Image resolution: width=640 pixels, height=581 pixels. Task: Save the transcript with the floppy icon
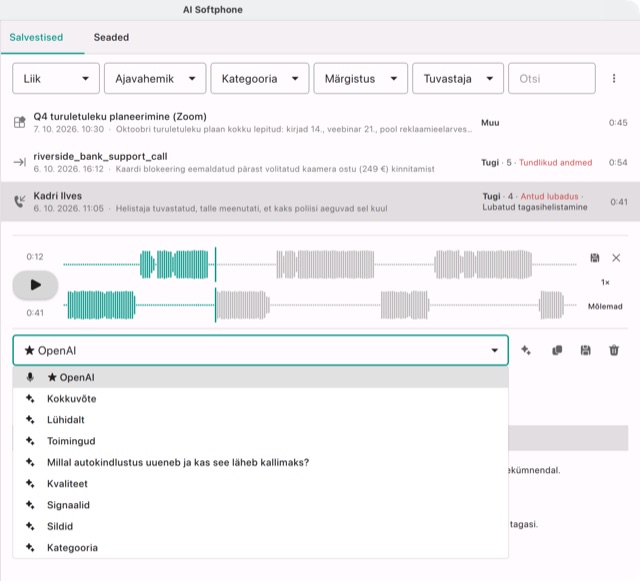pos(585,350)
